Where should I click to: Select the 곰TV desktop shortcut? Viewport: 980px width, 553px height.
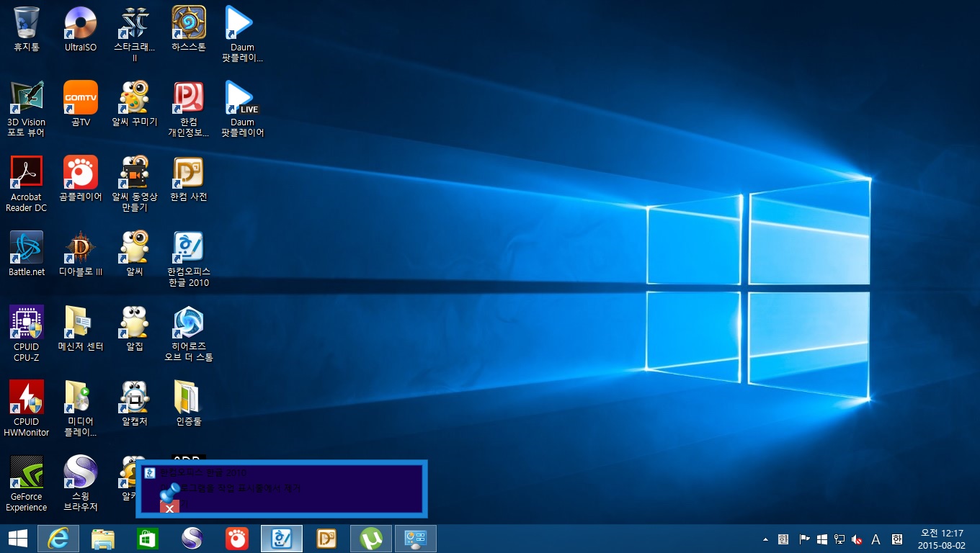point(81,104)
